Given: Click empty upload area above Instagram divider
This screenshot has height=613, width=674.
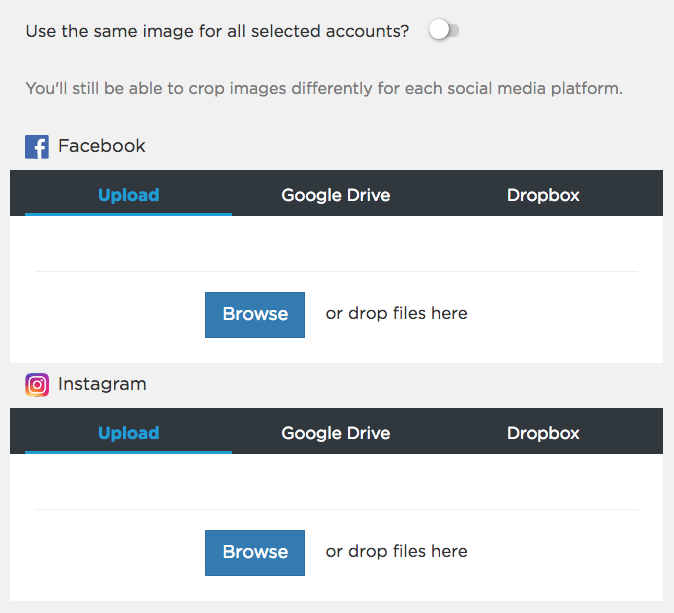Looking at the screenshot, I should [x=336, y=481].
